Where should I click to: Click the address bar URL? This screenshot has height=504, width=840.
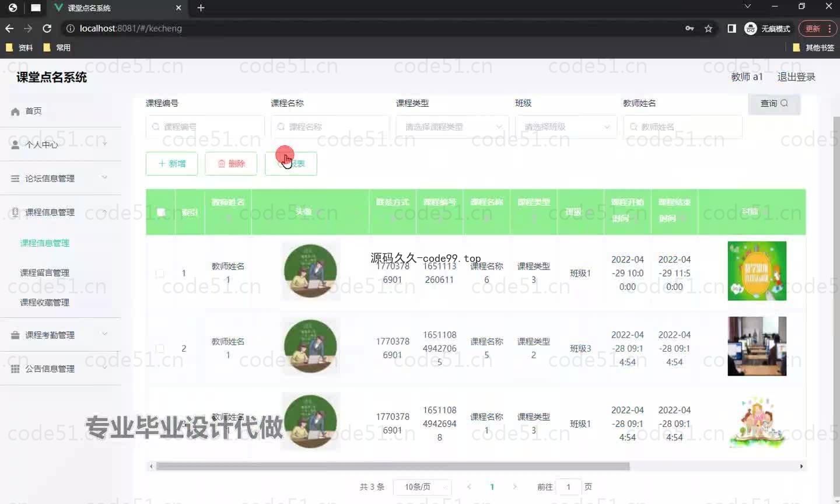[131, 28]
